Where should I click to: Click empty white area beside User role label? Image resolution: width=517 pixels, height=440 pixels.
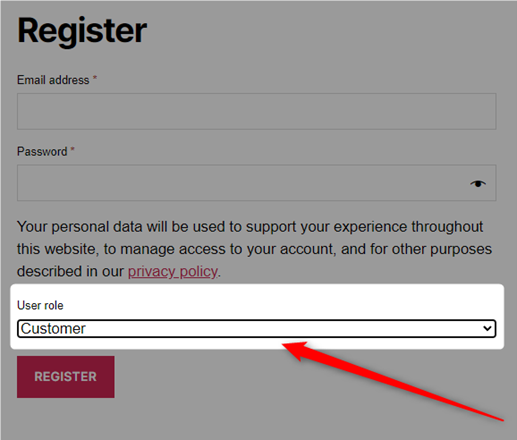(x=267, y=304)
